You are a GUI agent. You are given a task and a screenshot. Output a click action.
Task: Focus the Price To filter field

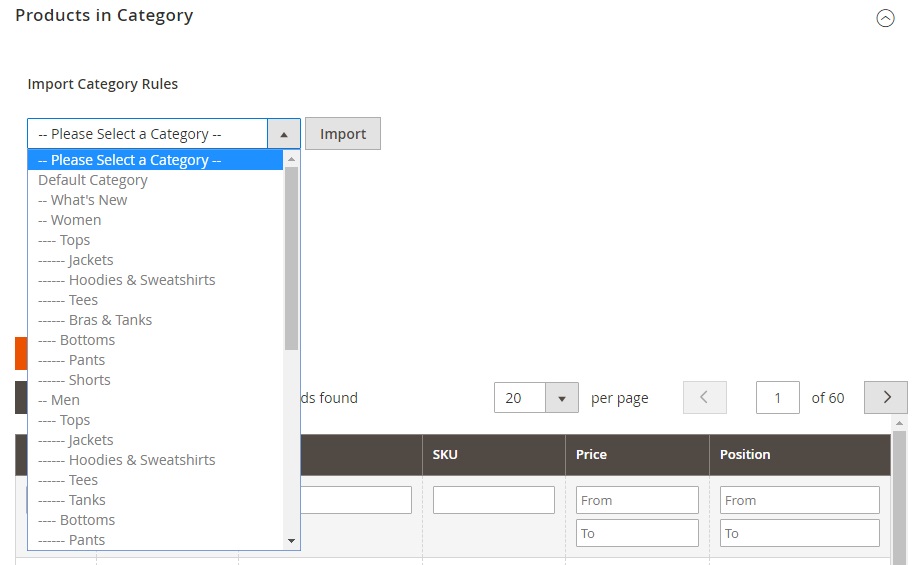(x=637, y=533)
